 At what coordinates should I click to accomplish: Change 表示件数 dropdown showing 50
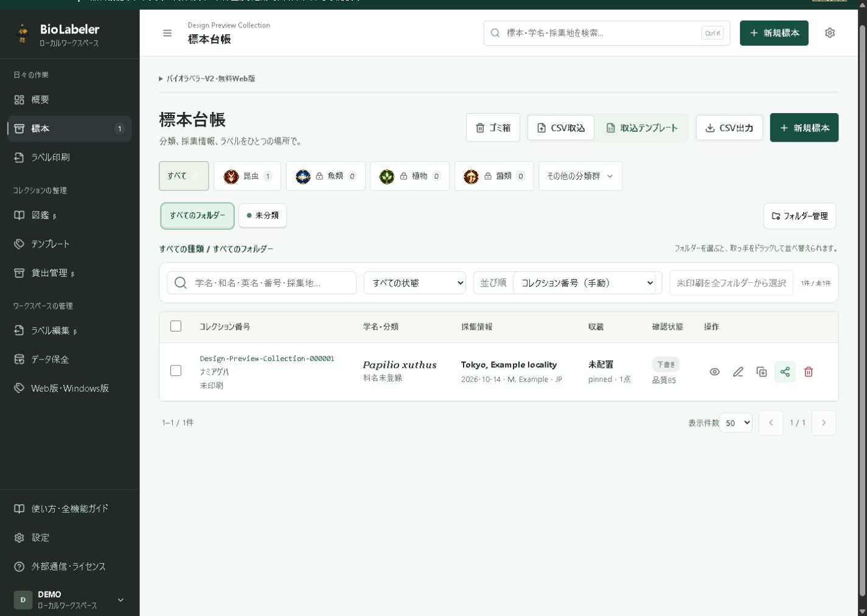point(736,423)
